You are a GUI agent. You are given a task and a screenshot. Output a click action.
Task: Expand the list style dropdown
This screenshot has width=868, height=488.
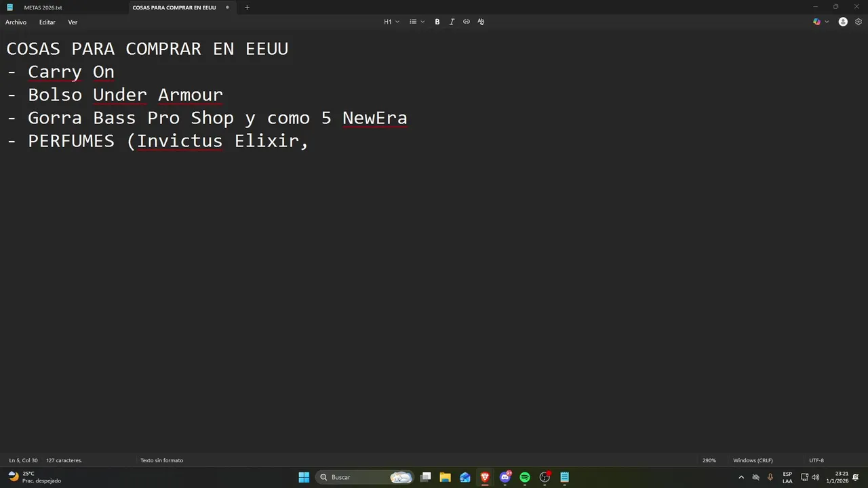[x=417, y=22]
